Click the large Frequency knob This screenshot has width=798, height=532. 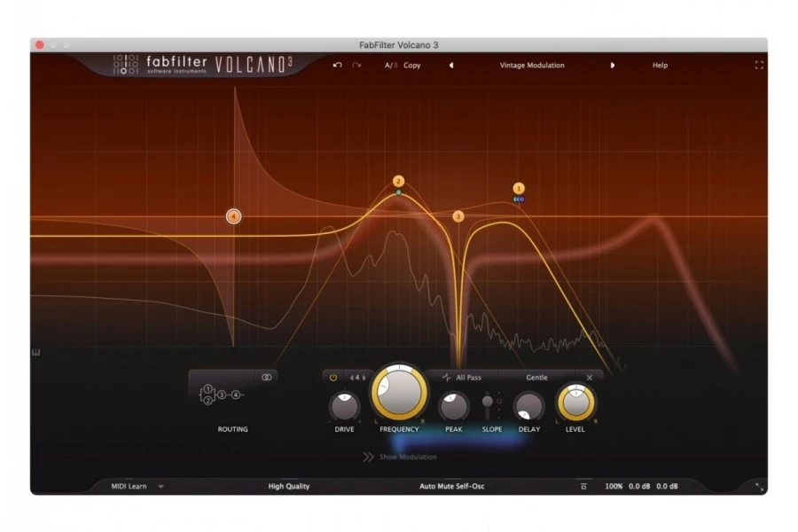(400, 392)
